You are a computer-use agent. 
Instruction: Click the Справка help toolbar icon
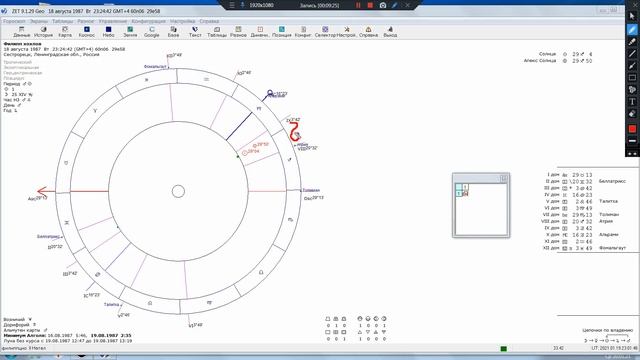(368, 32)
